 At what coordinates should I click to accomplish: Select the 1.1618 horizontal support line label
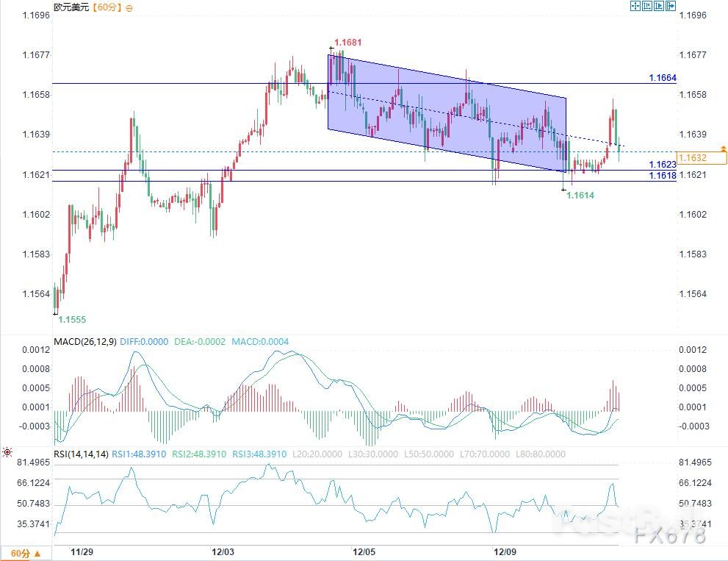[x=662, y=176]
